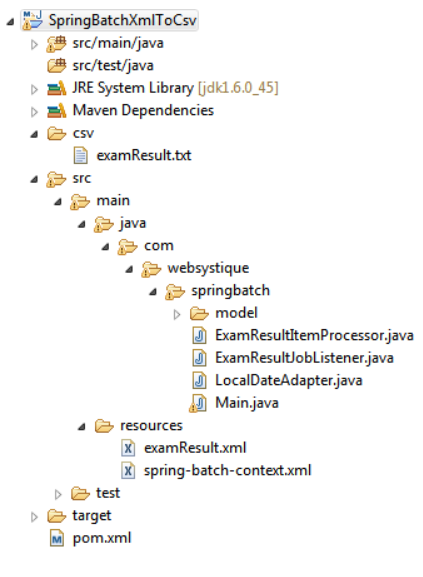Collapse the csv folder
This screenshot has width=423, height=577.
coord(34,135)
